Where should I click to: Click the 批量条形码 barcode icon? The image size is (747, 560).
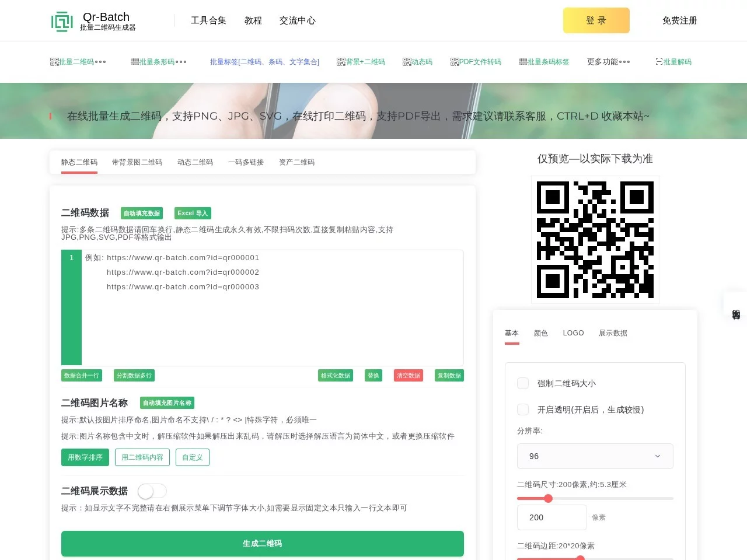(x=135, y=62)
